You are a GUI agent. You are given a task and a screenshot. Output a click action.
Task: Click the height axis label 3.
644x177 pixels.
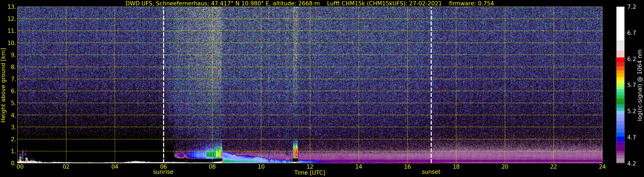13,127
